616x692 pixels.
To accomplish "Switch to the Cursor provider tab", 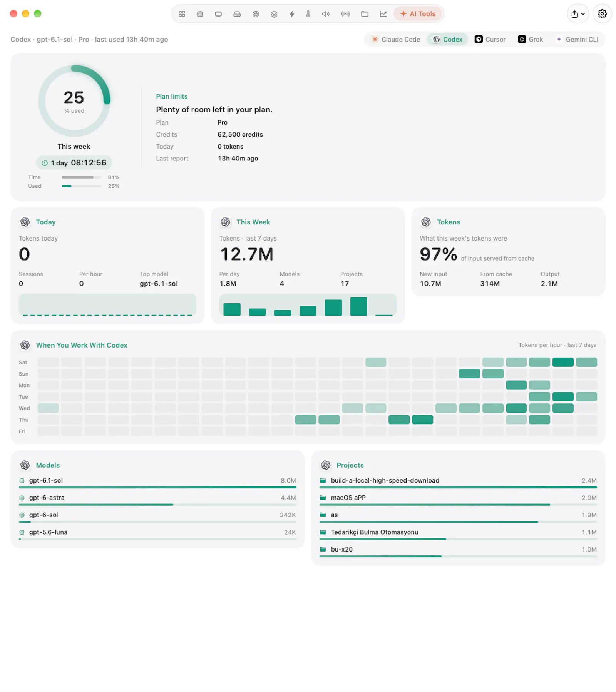I will pos(490,39).
